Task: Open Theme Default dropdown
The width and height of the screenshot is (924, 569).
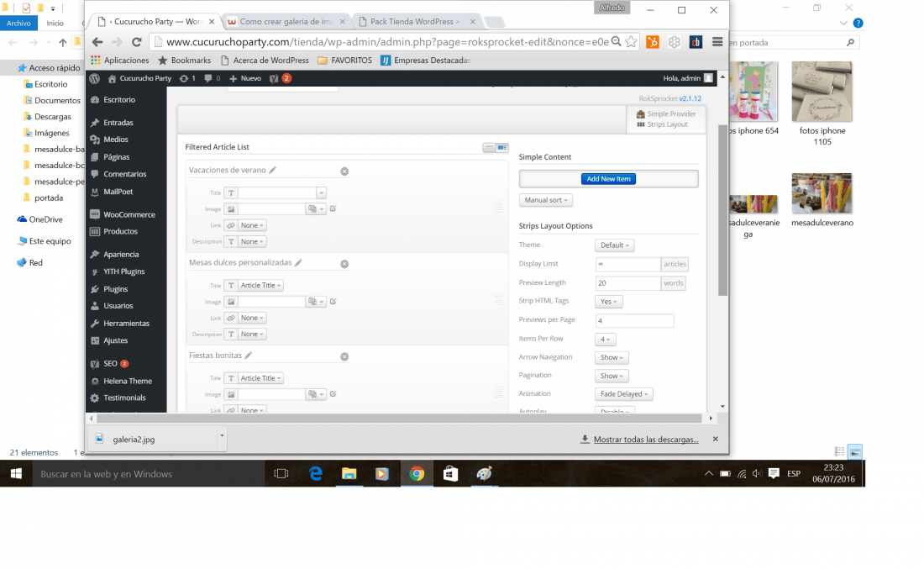Action: pyautogui.click(x=615, y=245)
